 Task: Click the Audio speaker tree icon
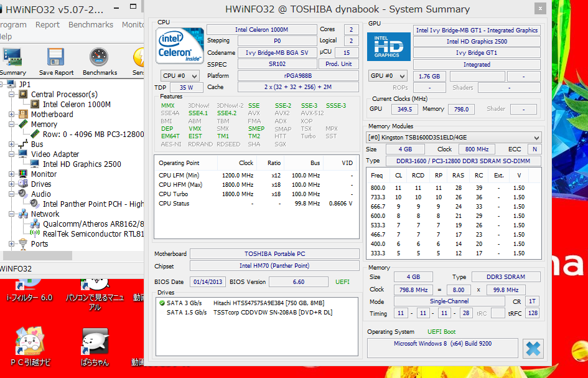pos(23,194)
